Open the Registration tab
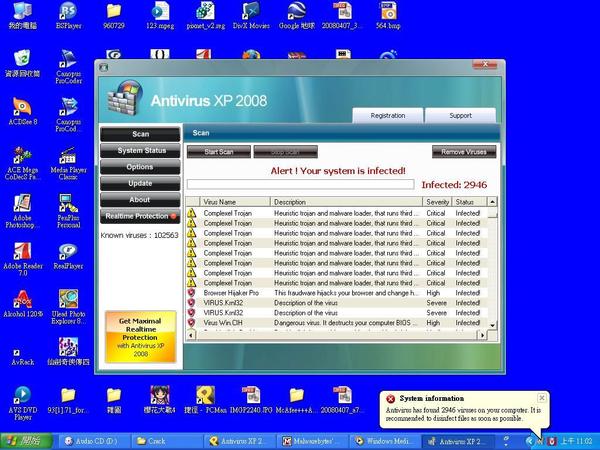Screen dimensions: 600x450 [388, 116]
